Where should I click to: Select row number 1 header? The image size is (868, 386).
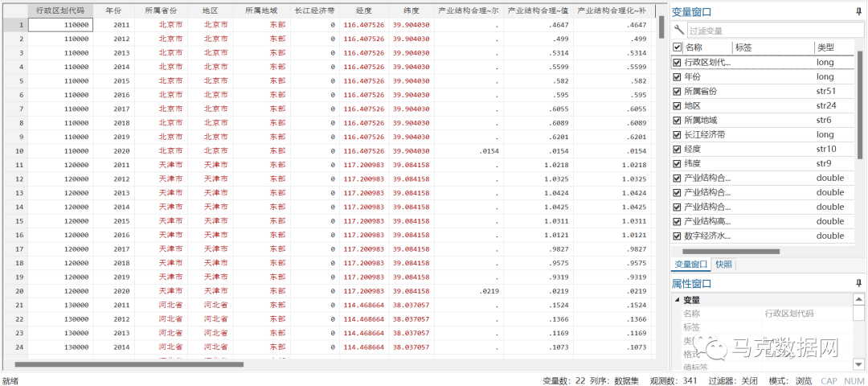point(14,25)
